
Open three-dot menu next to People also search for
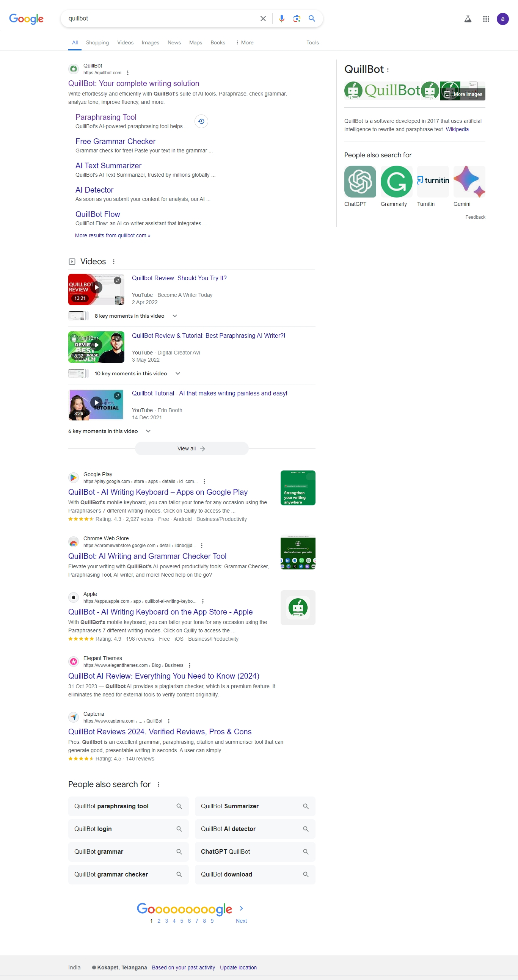[x=159, y=784]
